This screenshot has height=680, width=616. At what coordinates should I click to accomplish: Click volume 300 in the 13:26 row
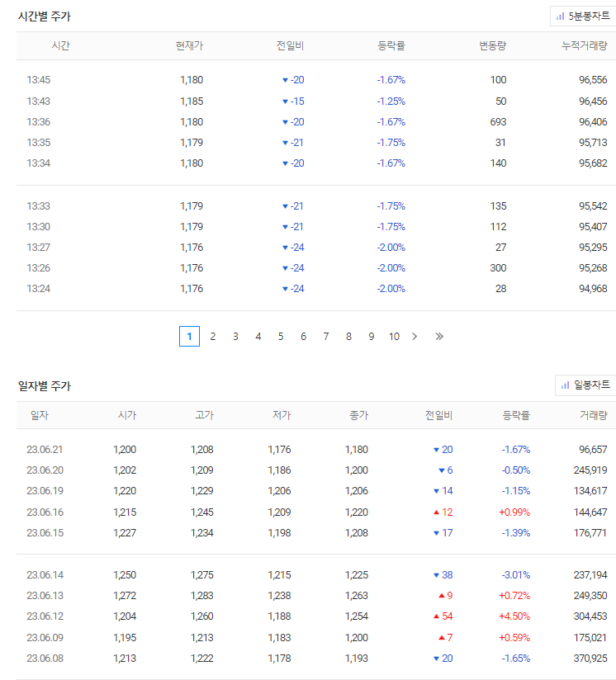(x=498, y=268)
